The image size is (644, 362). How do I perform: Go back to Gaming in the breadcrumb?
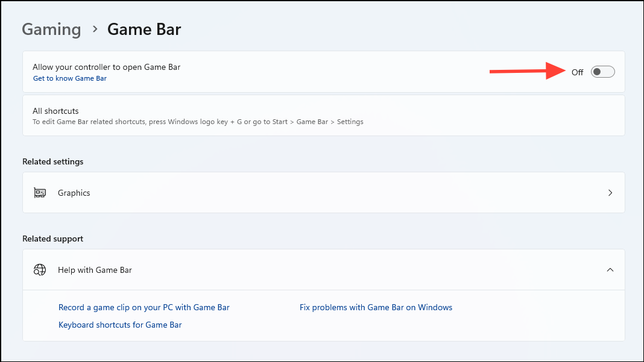pyautogui.click(x=51, y=30)
